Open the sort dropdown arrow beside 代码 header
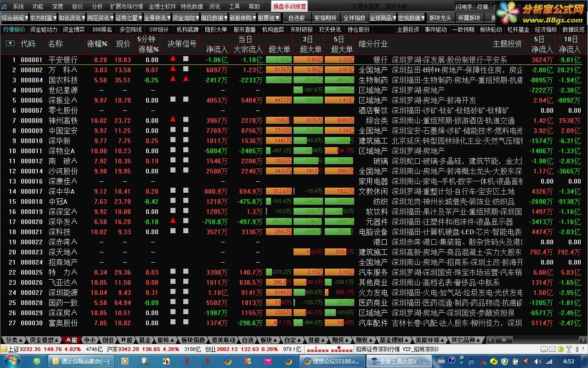 10,43
